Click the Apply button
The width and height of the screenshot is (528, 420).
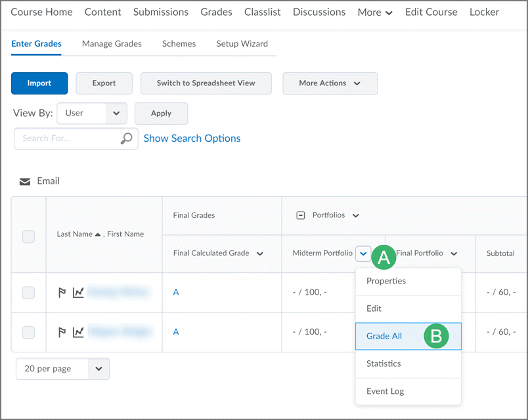click(x=162, y=114)
